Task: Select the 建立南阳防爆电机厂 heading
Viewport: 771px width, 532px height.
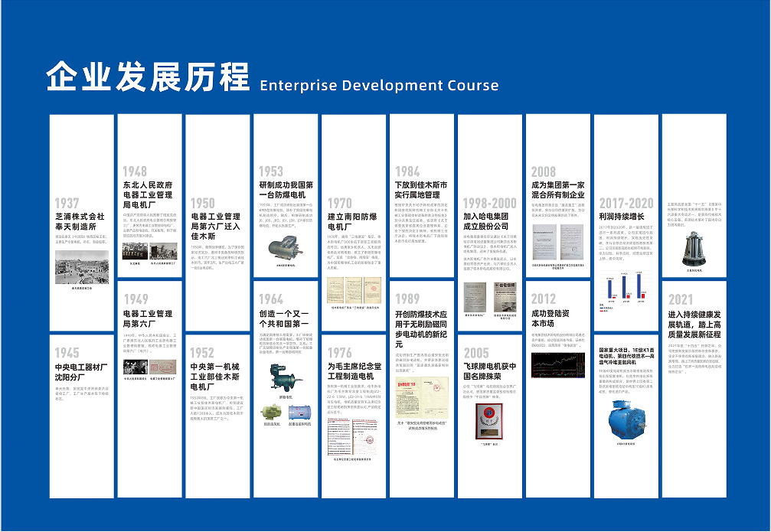Action: click(x=352, y=221)
